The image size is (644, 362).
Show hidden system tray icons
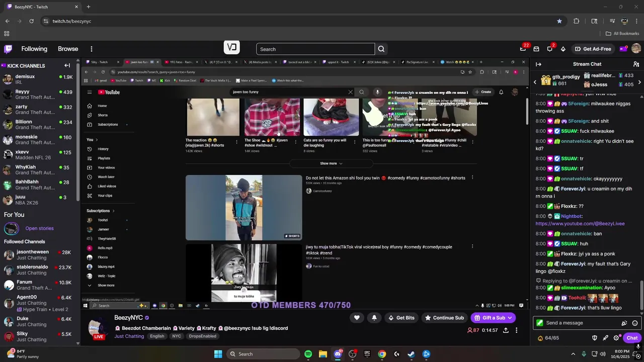[x=573, y=354]
